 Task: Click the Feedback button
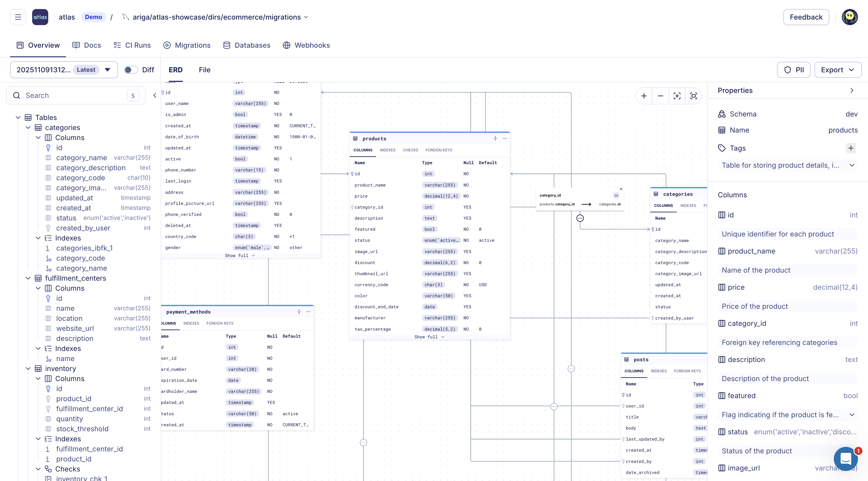806,17
